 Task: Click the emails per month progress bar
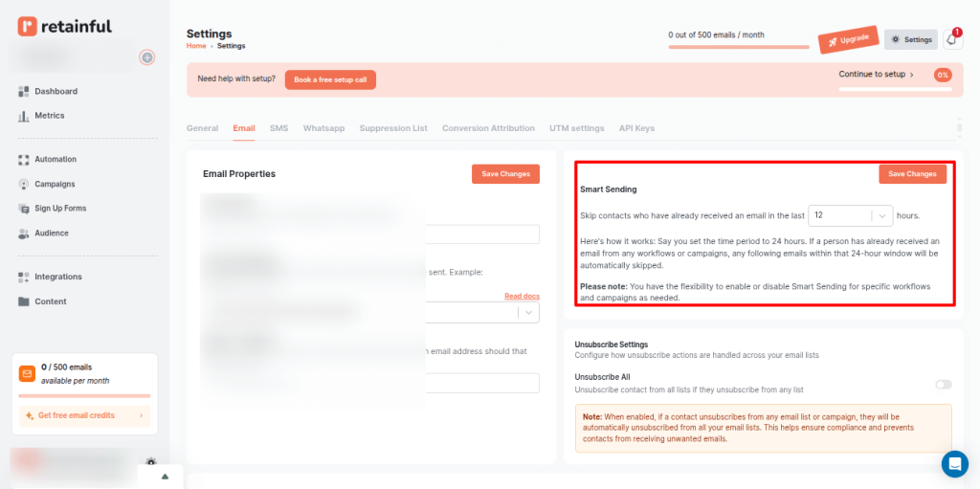739,47
